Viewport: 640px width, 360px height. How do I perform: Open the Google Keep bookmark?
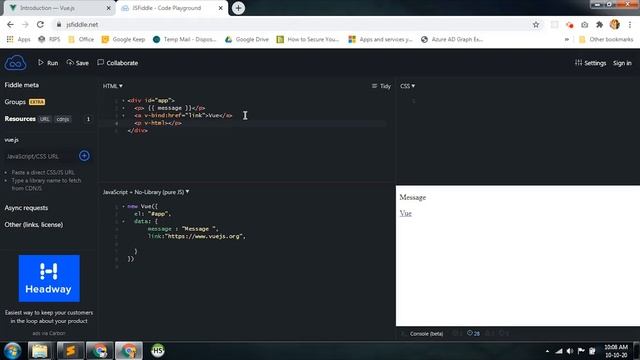click(x=123, y=39)
